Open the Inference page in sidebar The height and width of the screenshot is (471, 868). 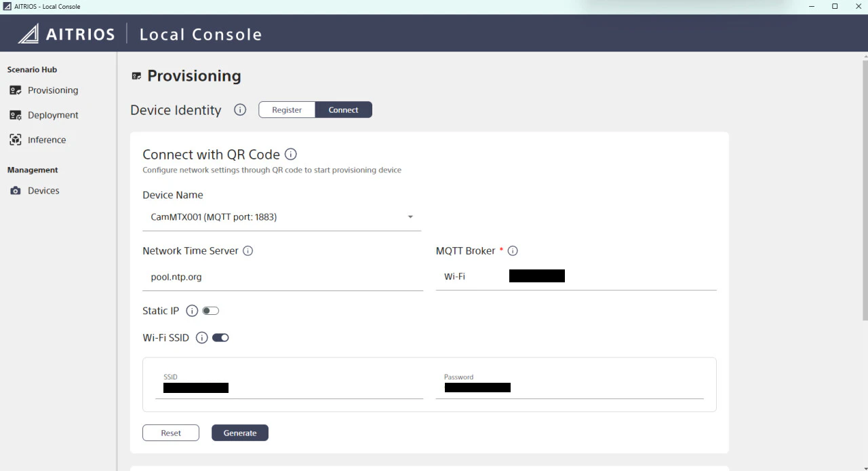click(x=47, y=140)
